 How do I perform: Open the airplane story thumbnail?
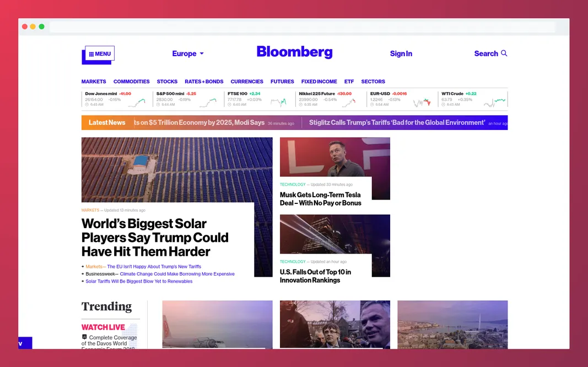(x=218, y=325)
